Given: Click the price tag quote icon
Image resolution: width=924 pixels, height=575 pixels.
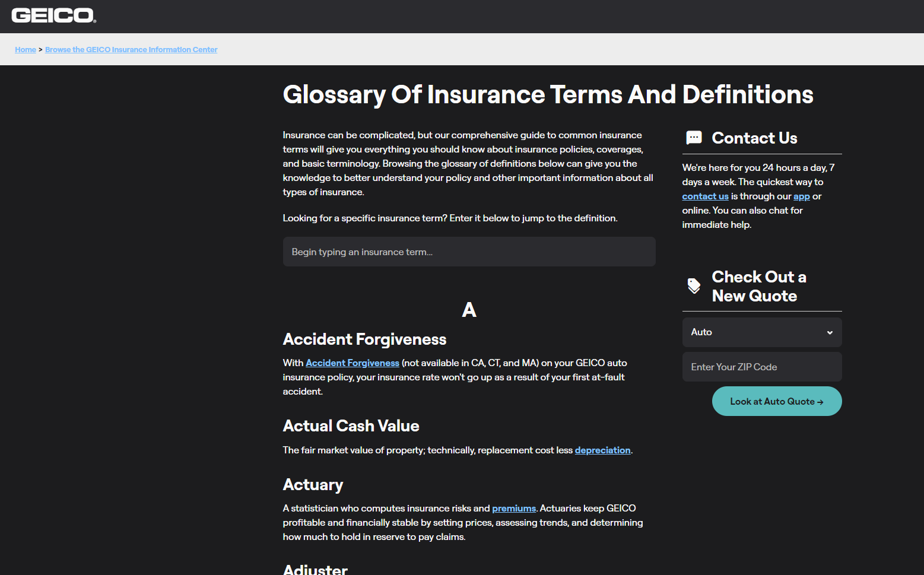Looking at the screenshot, I should 694,286.
